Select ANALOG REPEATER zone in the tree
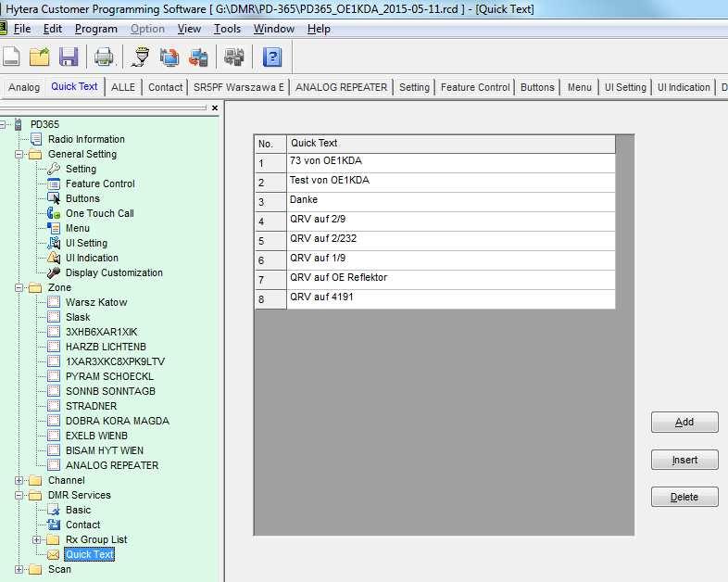This screenshot has height=582, width=728. 112,465
